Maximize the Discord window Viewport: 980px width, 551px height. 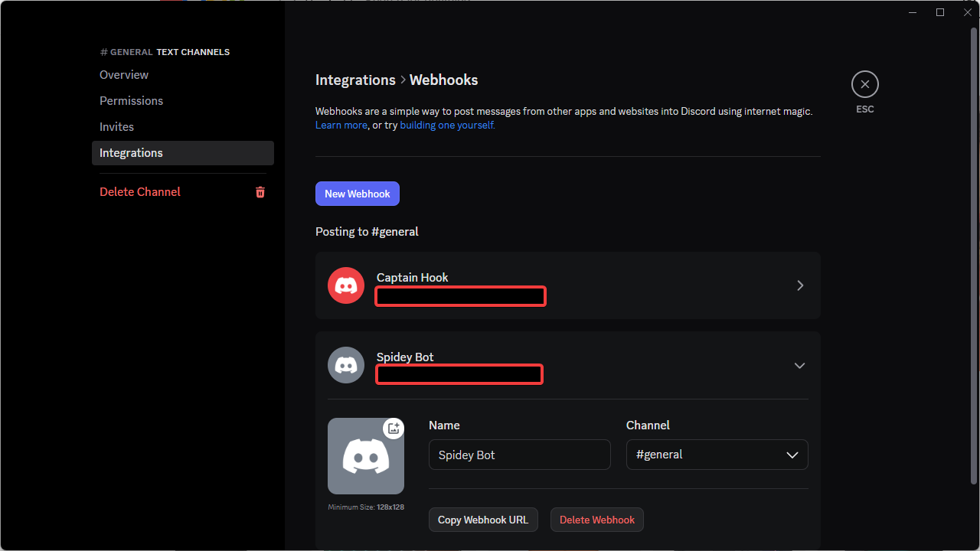pyautogui.click(x=940, y=12)
